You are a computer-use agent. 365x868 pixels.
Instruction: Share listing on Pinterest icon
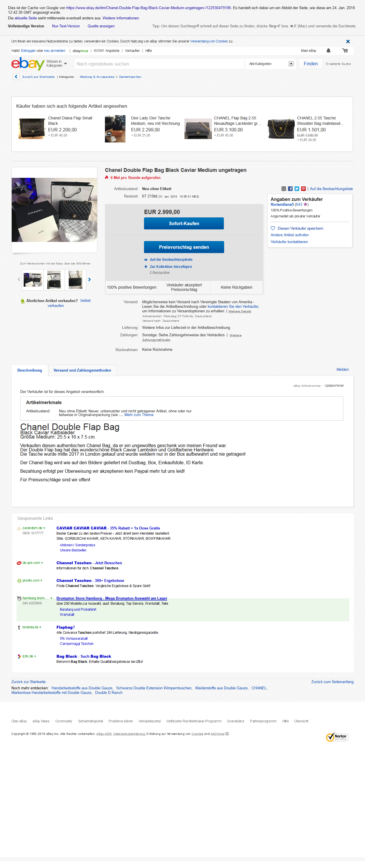(x=303, y=189)
